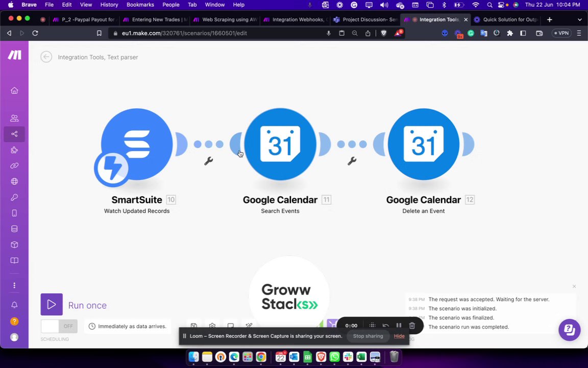
Task: Click the Brave Shields lion icon
Action: tap(384, 33)
